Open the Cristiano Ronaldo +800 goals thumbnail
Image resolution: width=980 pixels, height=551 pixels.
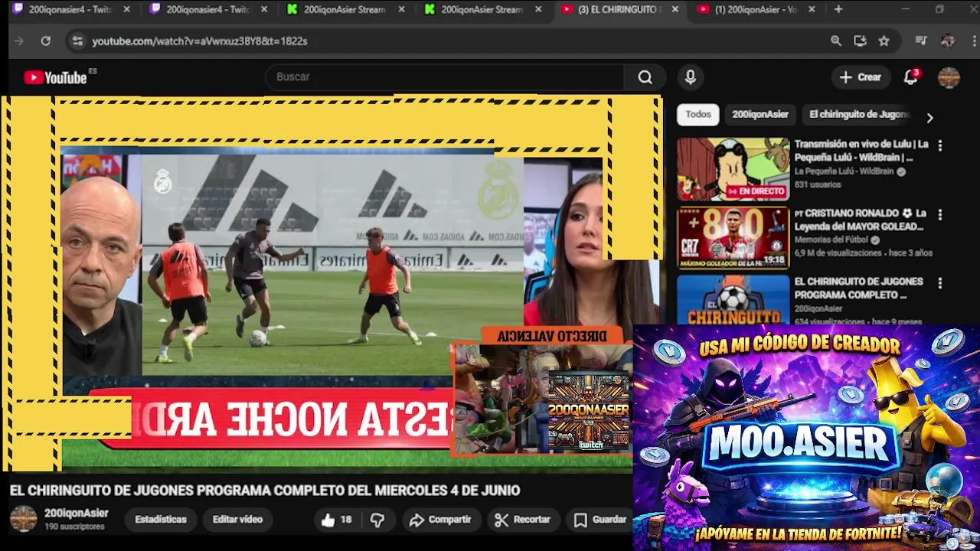[733, 238]
